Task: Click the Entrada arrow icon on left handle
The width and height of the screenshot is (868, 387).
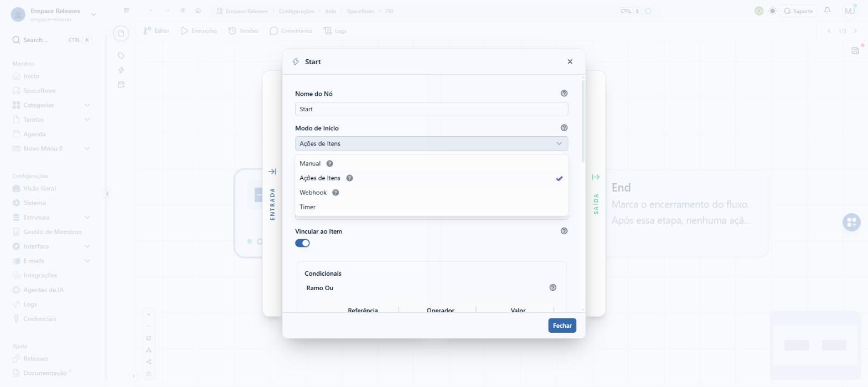Action: pos(272,172)
